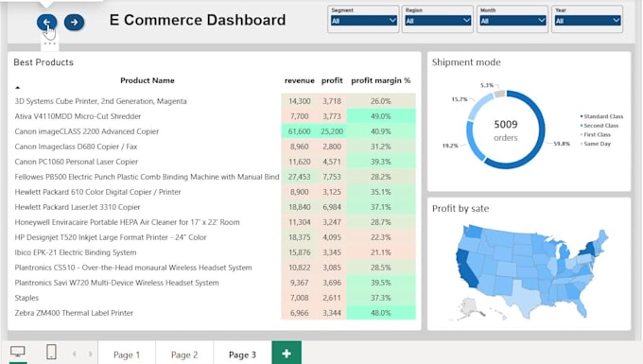This screenshot has width=643, height=364.
Task: Sort by profit margin % header
Action: pyautogui.click(x=380, y=80)
